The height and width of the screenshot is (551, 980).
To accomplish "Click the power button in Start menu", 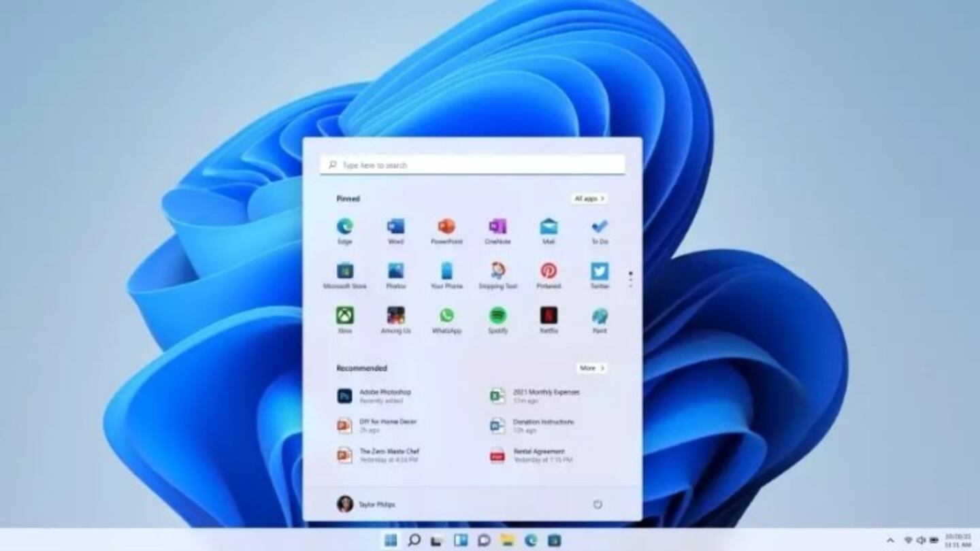I will point(598,504).
